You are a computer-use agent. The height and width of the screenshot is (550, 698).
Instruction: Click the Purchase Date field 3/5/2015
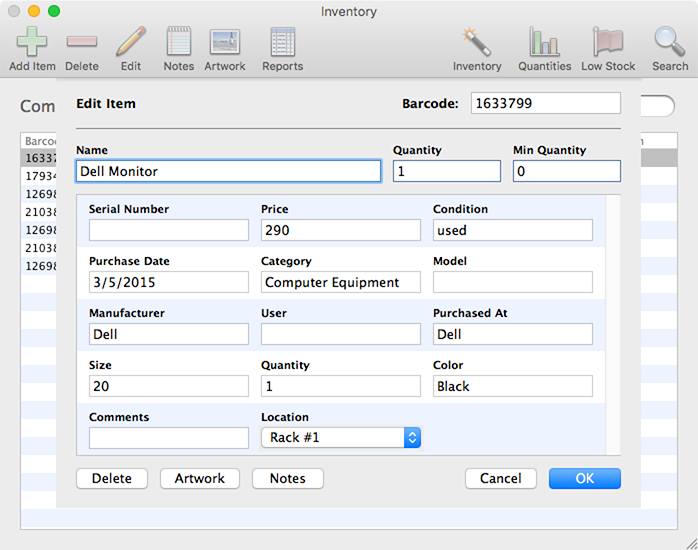coord(169,282)
